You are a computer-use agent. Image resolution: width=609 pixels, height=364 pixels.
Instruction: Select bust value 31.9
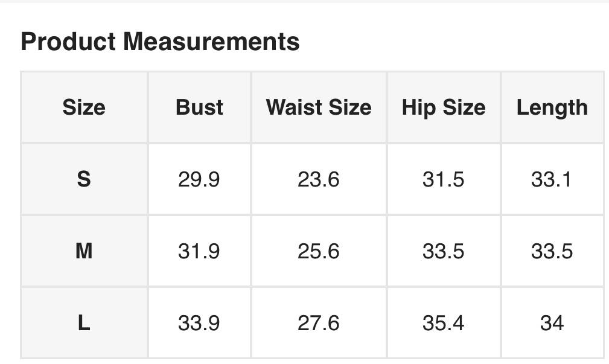click(199, 251)
